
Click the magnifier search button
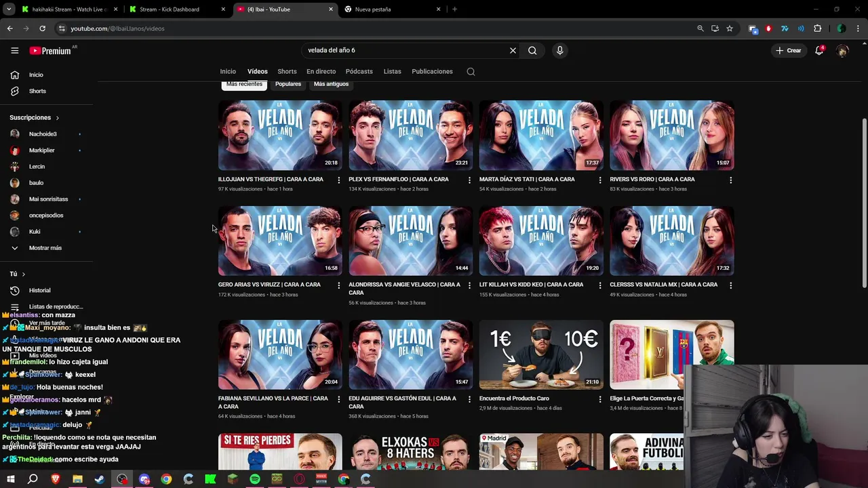[x=532, y=50]
